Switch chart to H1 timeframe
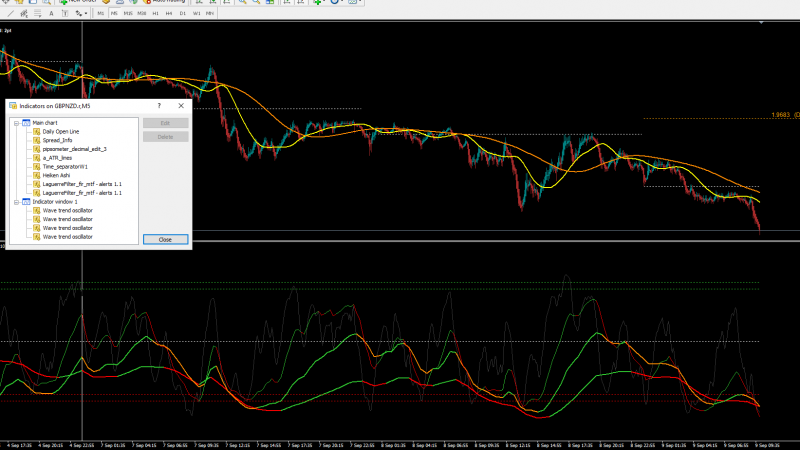 (x=155, y=13)
